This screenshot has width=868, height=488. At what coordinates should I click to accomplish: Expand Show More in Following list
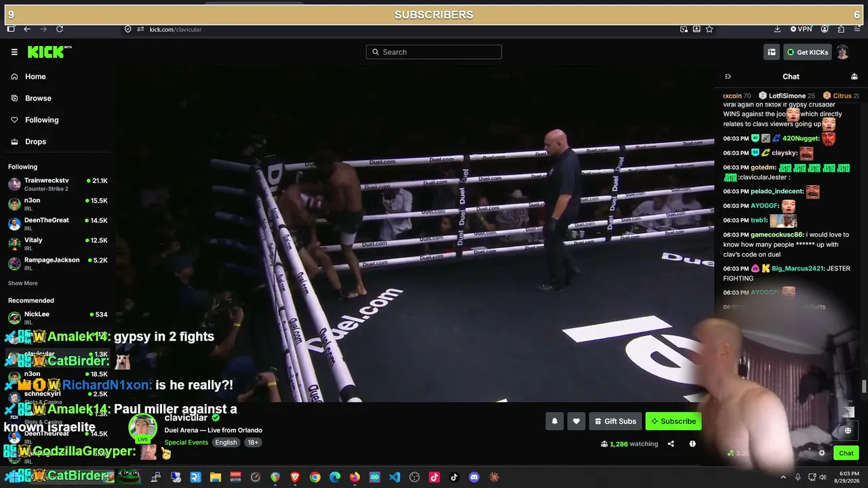[x=23, y=283]
